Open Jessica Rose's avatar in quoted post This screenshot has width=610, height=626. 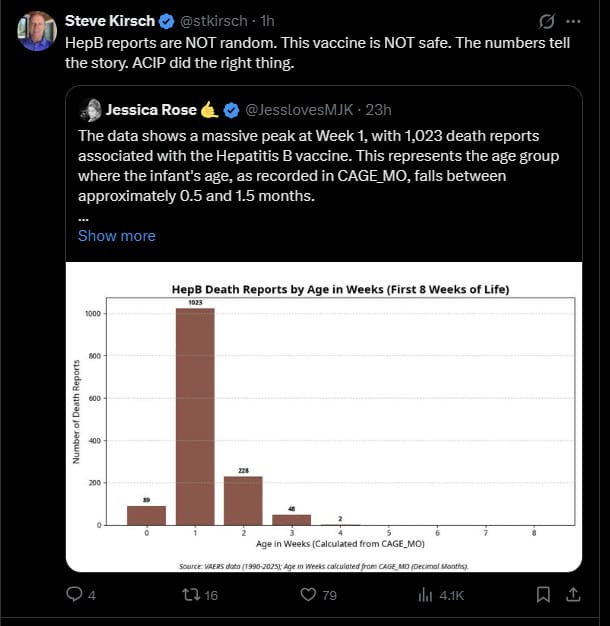click(91, 110)
